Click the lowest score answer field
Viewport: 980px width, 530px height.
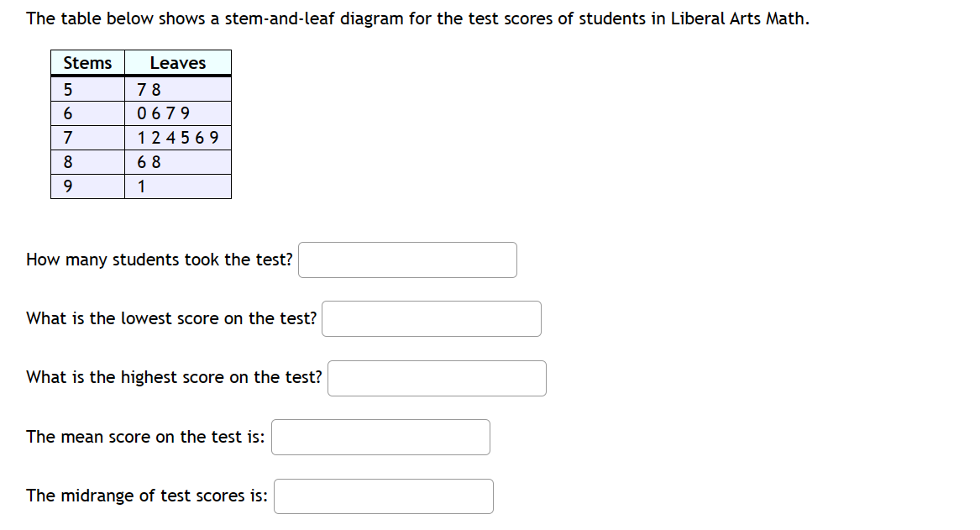coord(432,318)
